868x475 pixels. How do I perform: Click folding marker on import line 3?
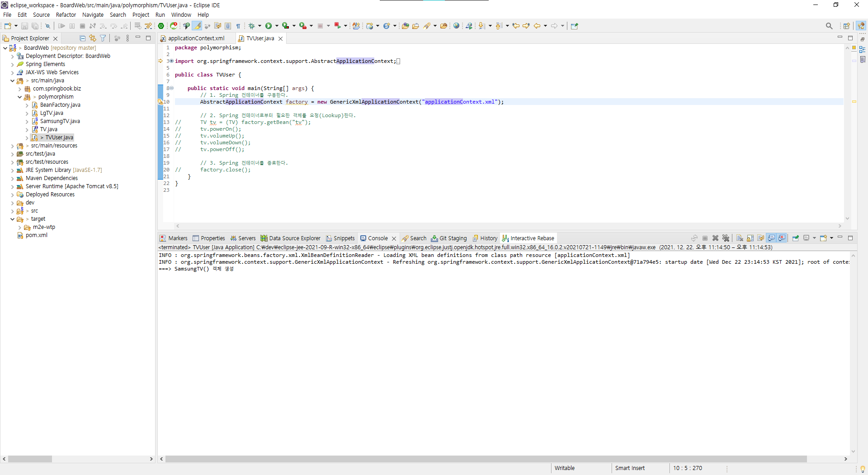(x=171, y=61)
